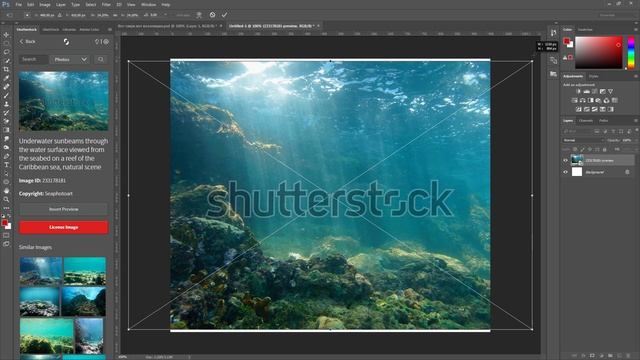
Task: Click the red License Image button
Action: pos(64,227)
